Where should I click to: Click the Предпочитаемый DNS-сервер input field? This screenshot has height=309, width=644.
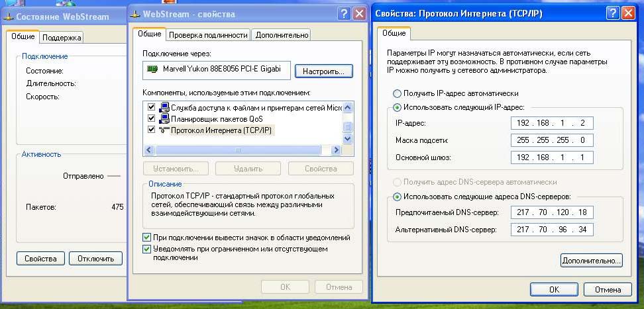tap(552, 212)
